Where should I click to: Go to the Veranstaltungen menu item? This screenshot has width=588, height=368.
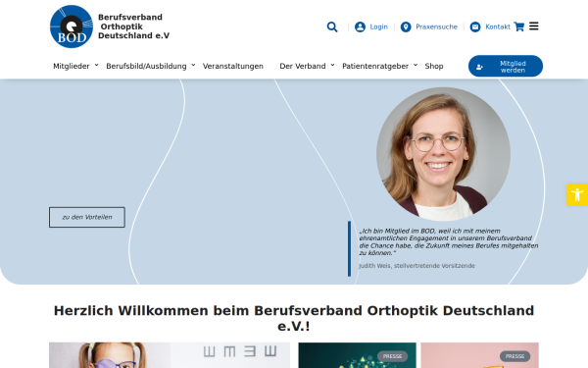tap(233, 66)
